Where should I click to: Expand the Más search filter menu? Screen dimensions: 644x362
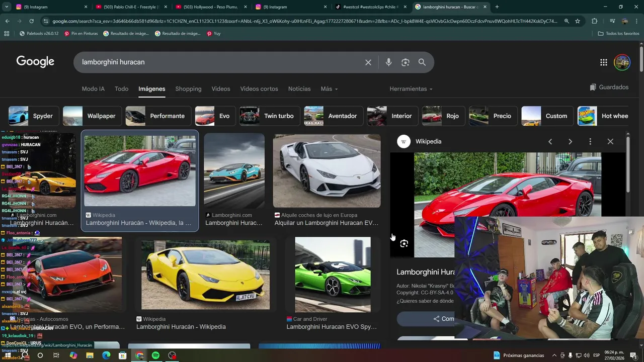(330, 89)
